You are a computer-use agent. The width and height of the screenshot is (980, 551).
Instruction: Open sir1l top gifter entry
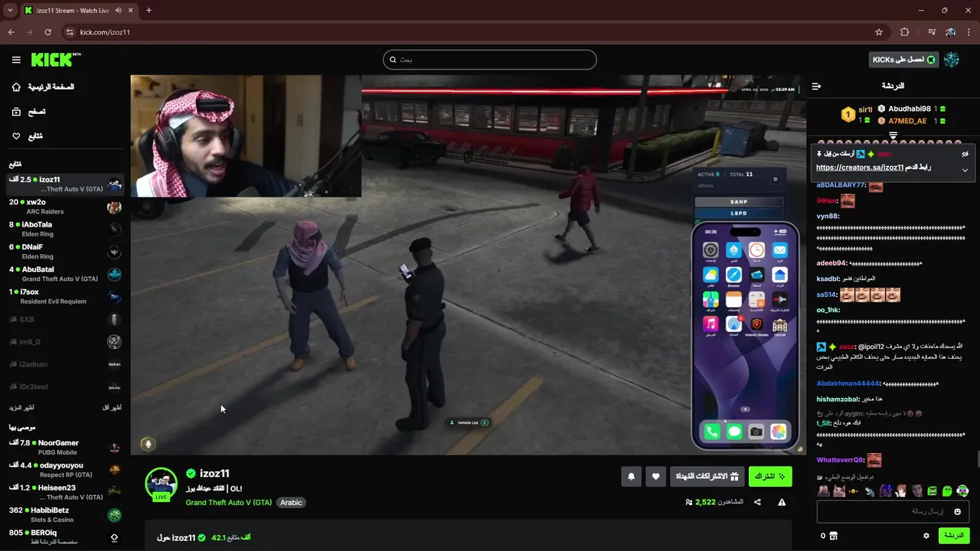(x=857, y=115)
